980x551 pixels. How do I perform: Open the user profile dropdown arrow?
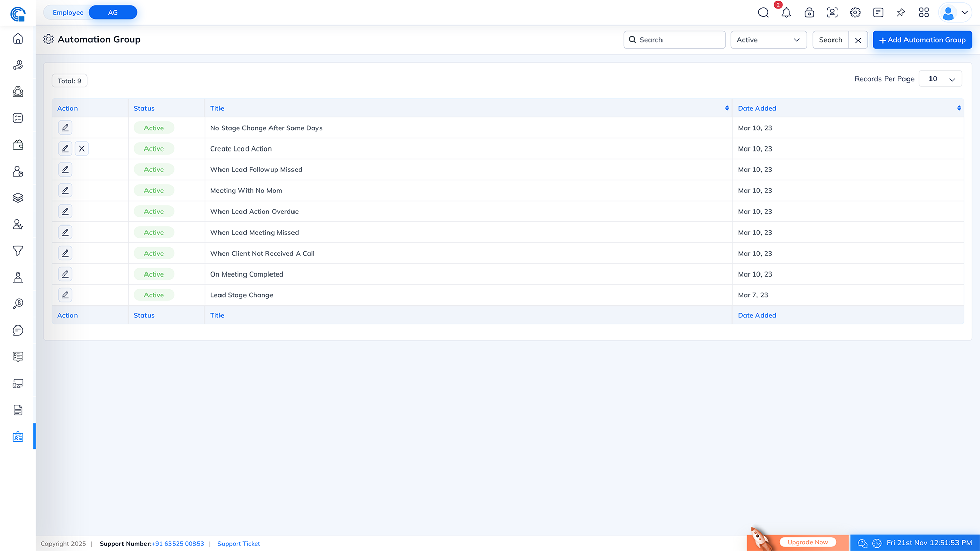[965, 13]
